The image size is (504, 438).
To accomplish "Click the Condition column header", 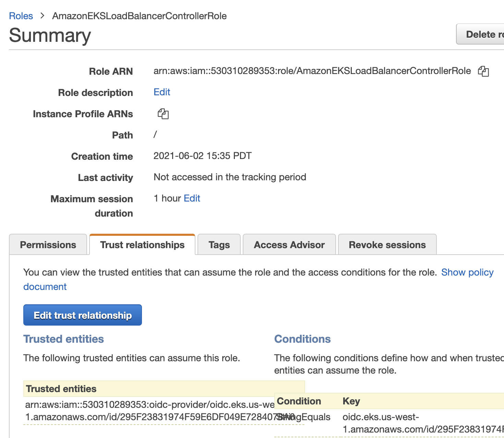I will pos(299,401).
